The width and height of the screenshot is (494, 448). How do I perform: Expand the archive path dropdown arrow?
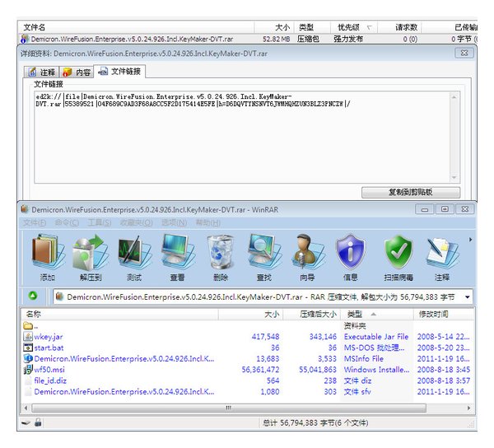467,296
